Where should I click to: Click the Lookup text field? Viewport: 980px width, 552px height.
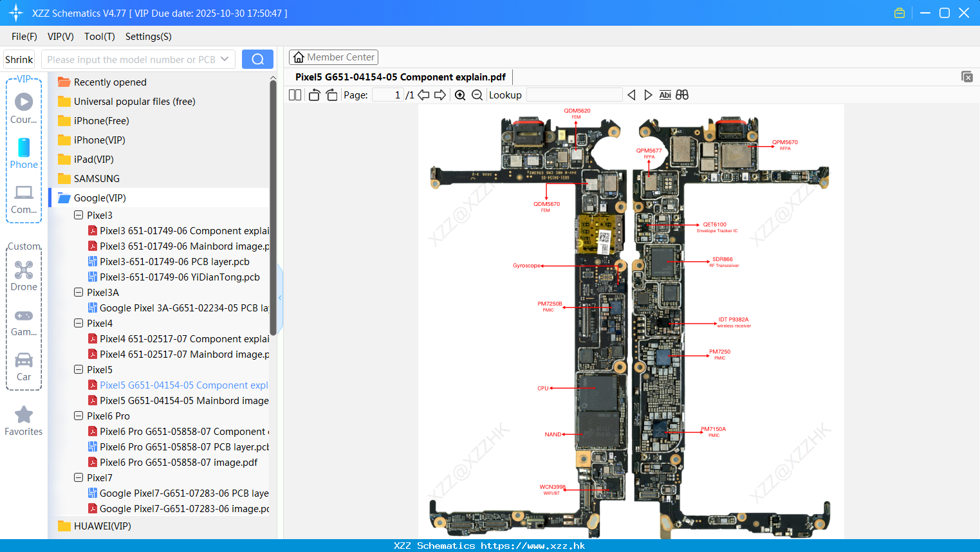(574, 95)
